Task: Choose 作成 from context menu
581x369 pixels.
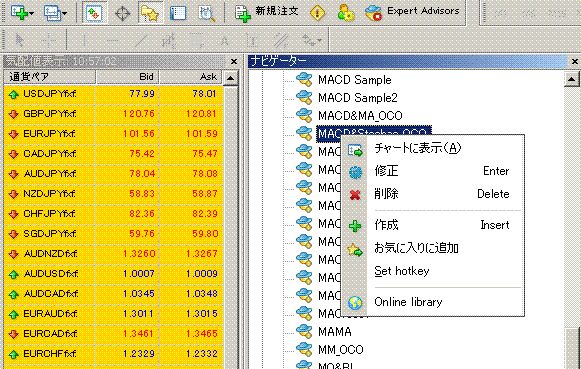Action: pos(432,225)
